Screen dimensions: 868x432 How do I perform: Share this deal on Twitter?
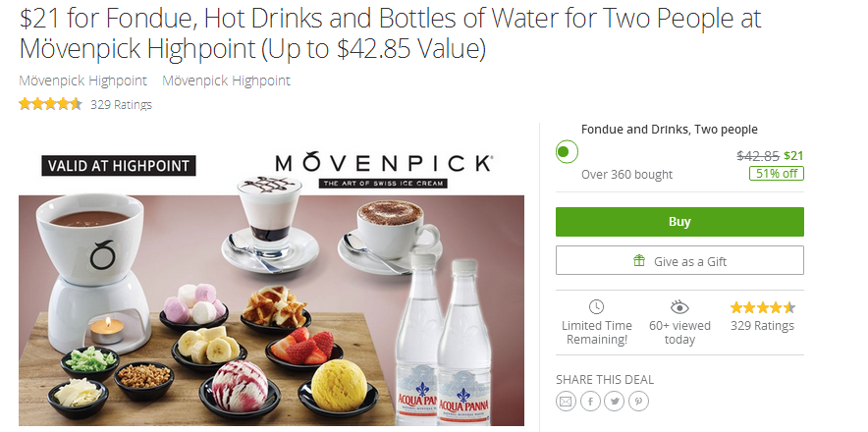(x=615, y=401)
